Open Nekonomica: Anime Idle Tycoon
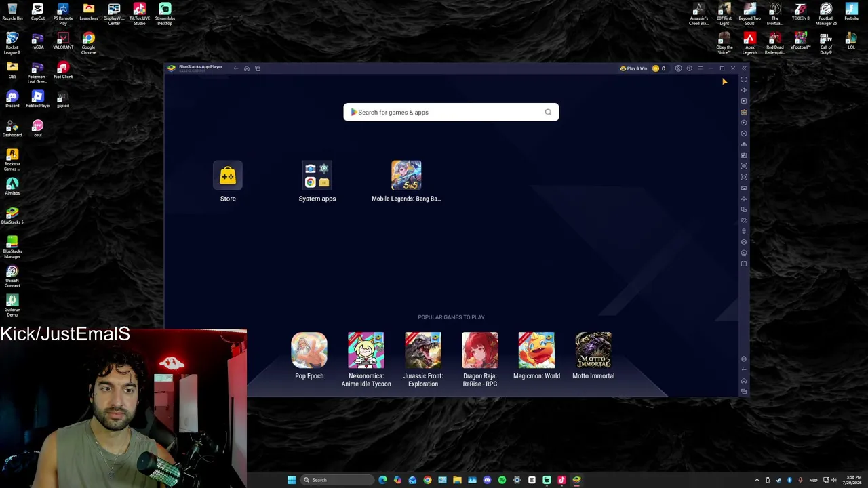The width and height of the screenshot is (868, 488). pyautogui.click(x=366, y=350)
